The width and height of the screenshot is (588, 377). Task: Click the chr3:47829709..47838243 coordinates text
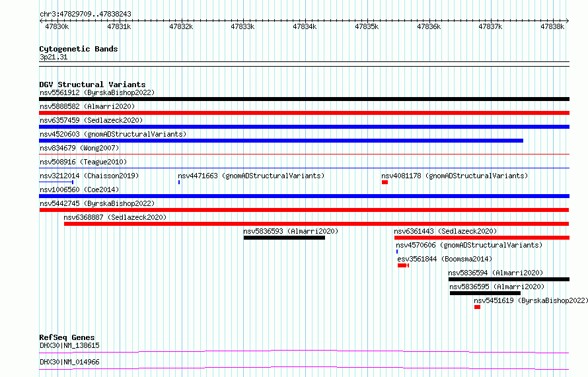(85, 14)
